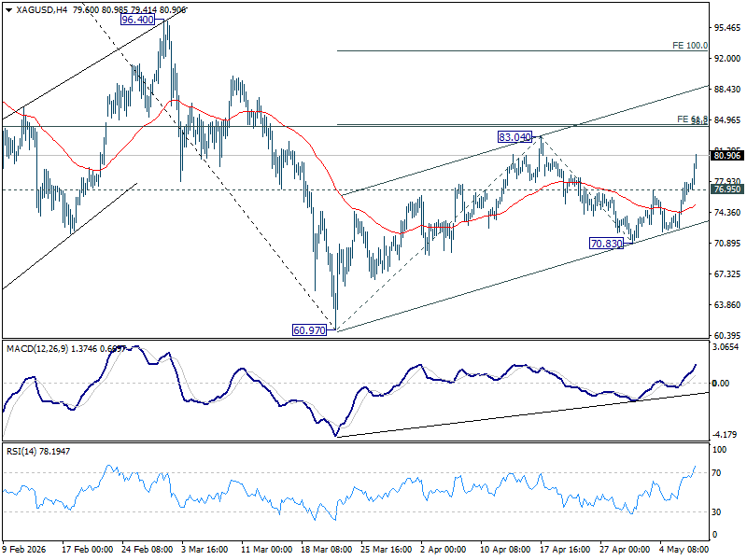Select the lower ascending channel trendline
This screenshot has width=747, height=560.
tap(522, 276)
